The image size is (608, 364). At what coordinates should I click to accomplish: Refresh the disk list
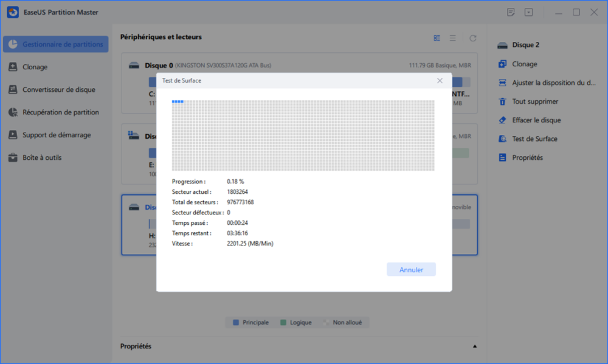472,38
